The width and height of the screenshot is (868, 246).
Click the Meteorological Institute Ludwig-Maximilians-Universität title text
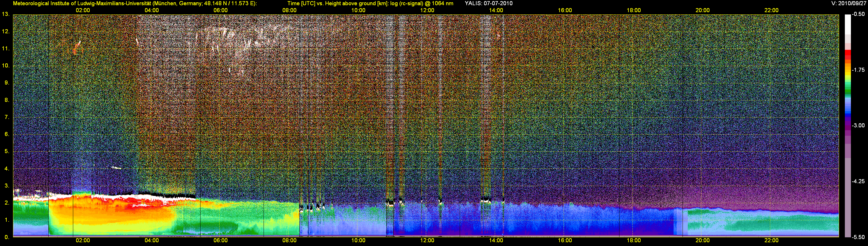[135, 3]
